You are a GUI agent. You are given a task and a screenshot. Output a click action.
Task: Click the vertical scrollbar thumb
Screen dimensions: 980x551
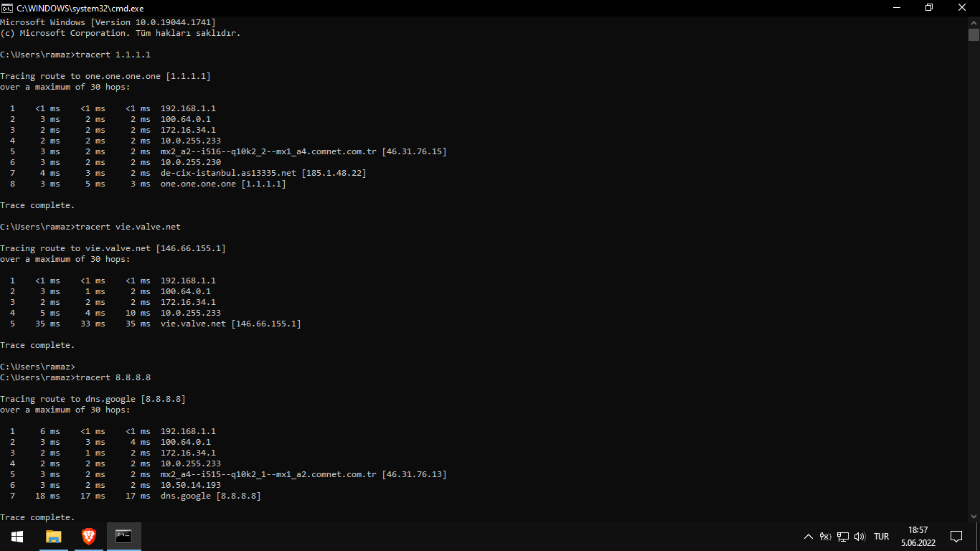pyautogui.click(x=974, y=34)
